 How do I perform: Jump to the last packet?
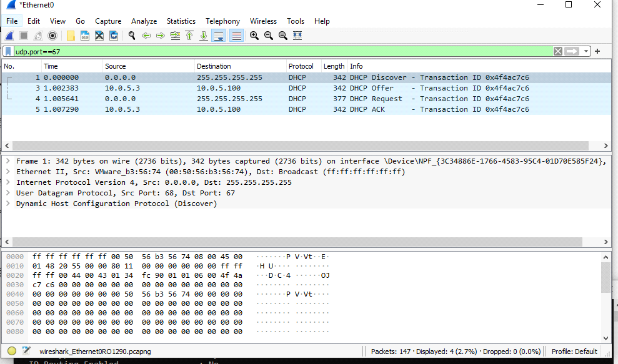pos(203,36)
